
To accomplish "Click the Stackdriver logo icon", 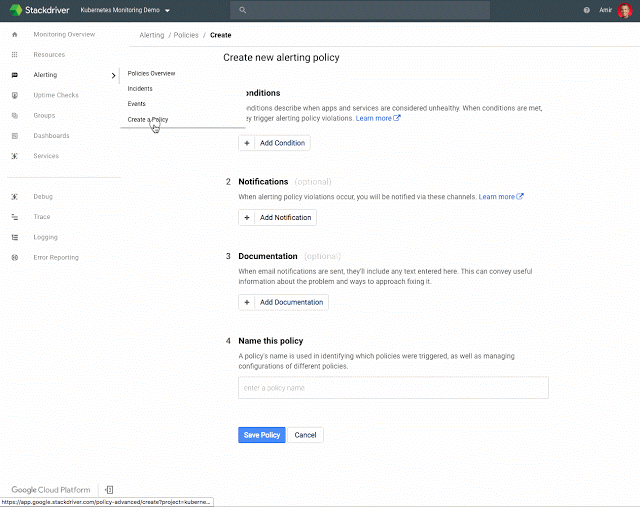I will click(x=16, y=10).
